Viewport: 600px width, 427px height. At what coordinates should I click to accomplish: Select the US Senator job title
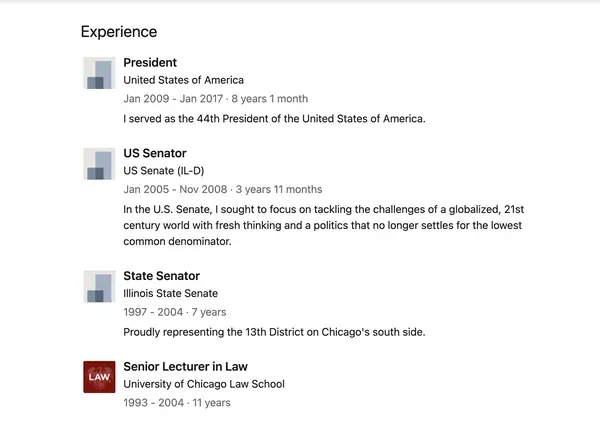(x=154, y=154)
